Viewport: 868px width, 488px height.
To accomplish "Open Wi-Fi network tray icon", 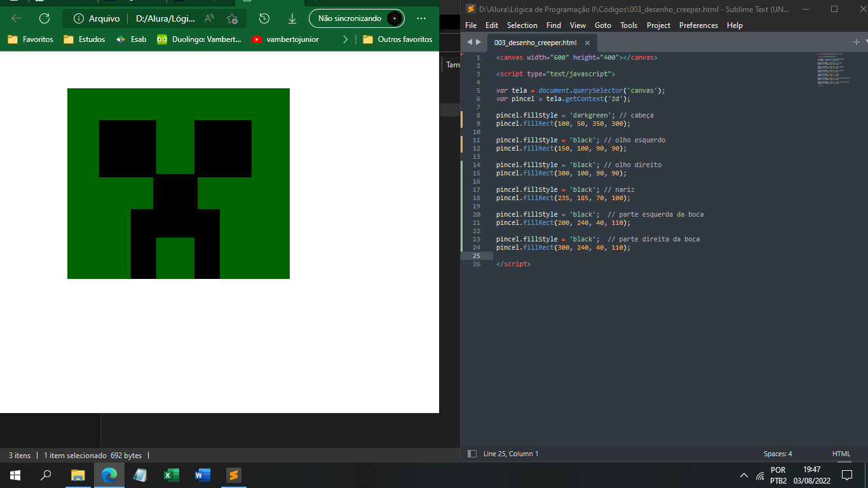I will tap(760, 475).
